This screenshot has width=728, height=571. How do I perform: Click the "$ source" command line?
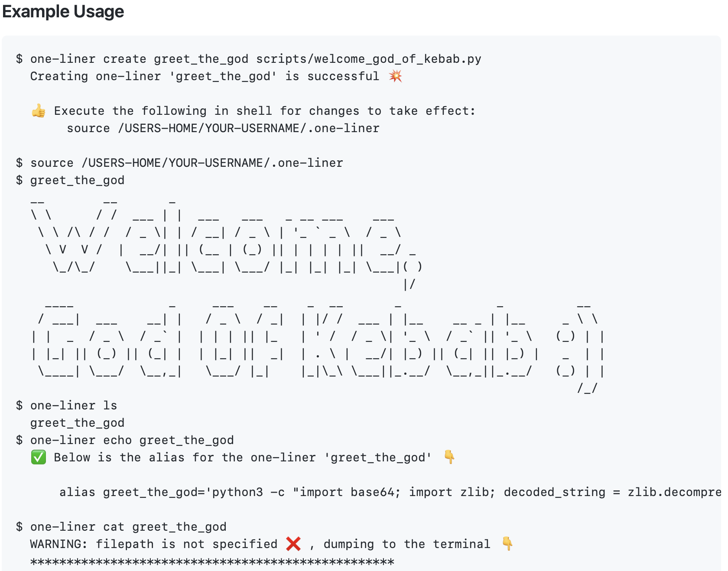(186, 163)
